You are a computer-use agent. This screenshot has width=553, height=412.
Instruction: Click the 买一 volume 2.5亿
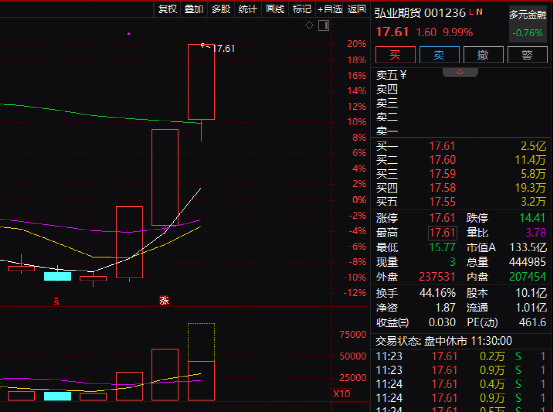click(x=533, y=146)
